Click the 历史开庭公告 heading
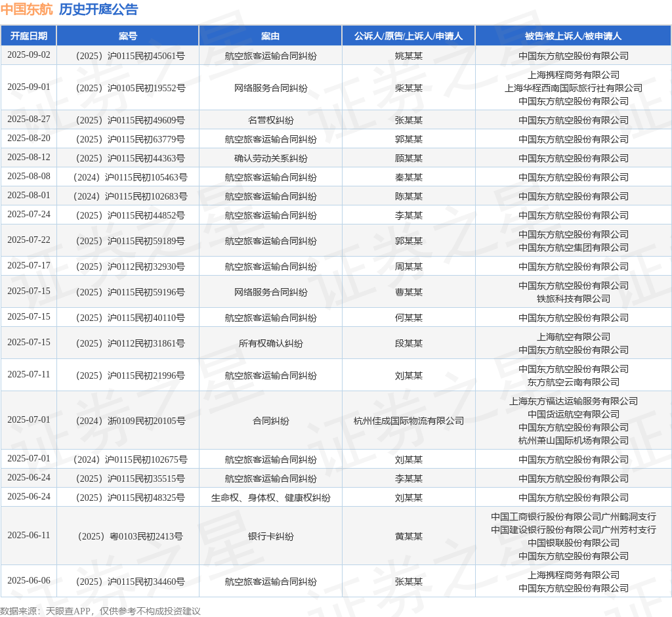 coord(98,9)
